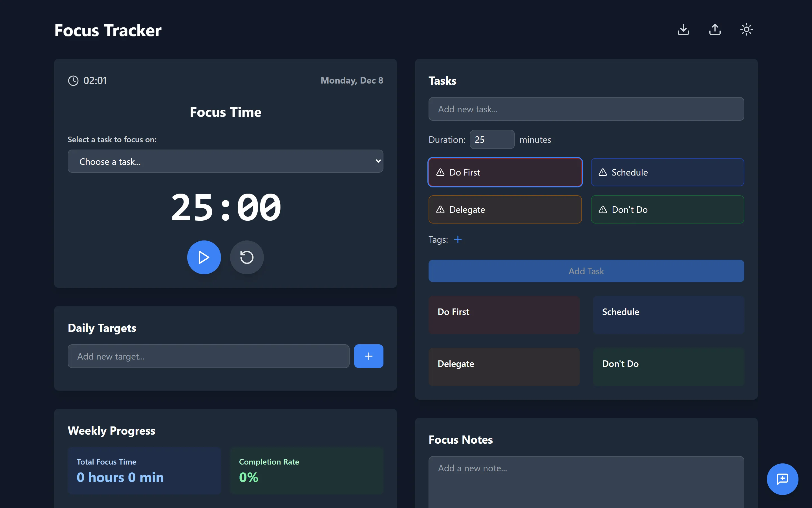Click the Add a new note textarea
The height and width of the screenshot is (508, 812).
click(x=586, y=482)
